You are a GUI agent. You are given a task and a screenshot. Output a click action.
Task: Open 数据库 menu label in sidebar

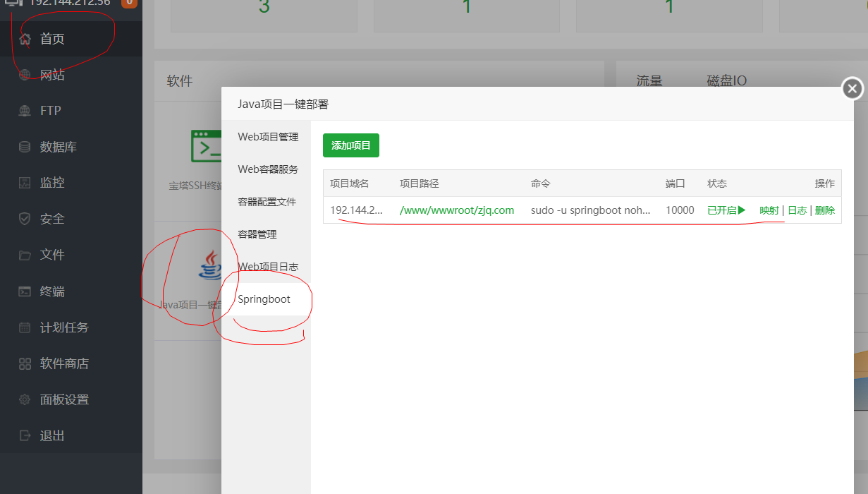coord(59,147)
